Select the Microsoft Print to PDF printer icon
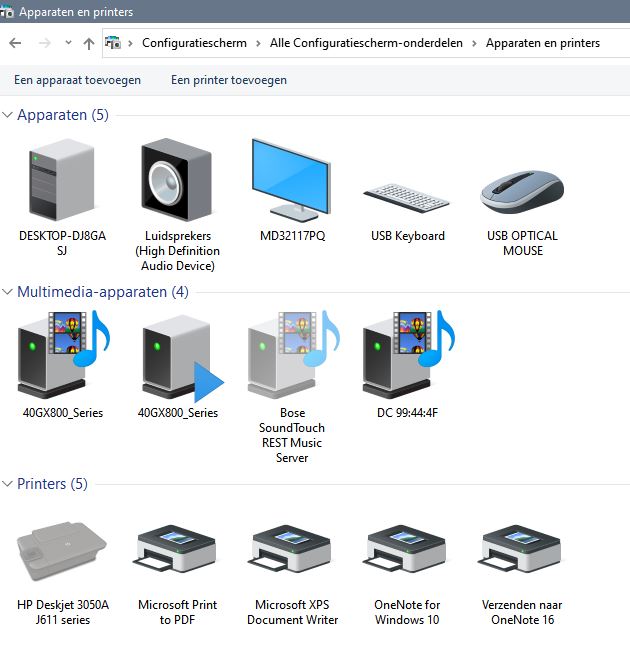630x651 pixels. (176, 551)
